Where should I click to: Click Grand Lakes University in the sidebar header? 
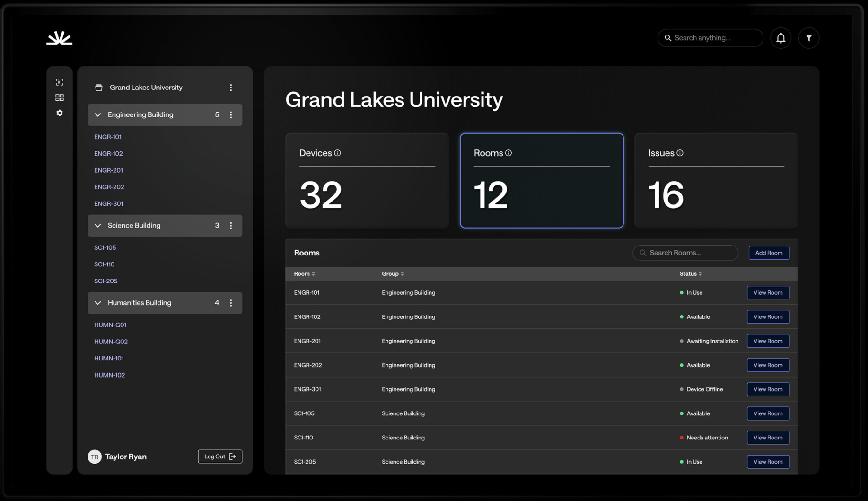coord(146,88)
